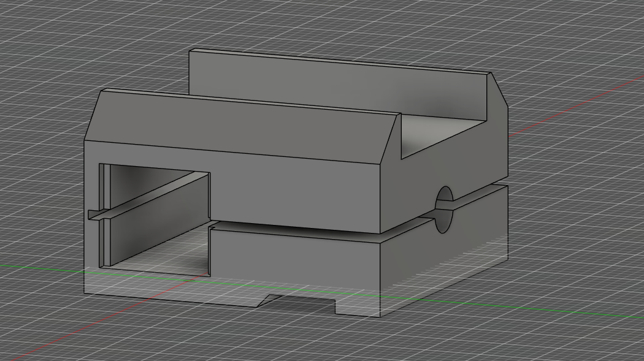Select the circular hole on the model's side
Image resolution: width=644 pixels, height=361 pixels.
pyautogui.click(x=445, y=209)
